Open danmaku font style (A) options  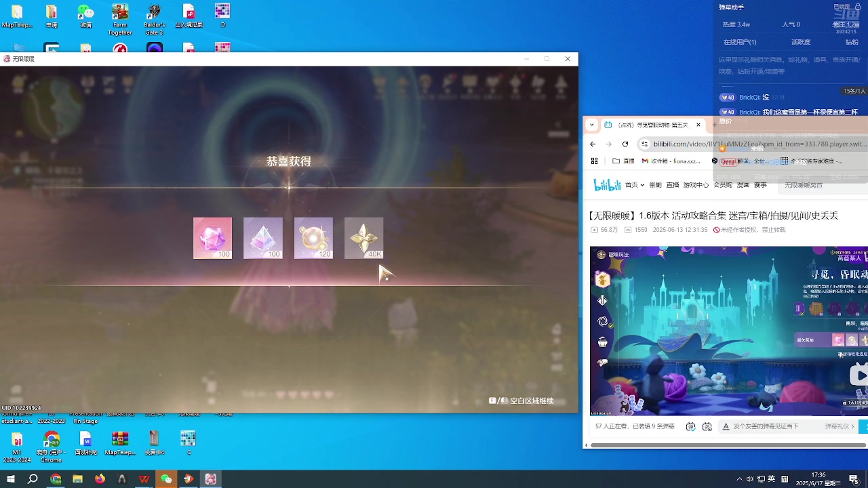(726, 426)
